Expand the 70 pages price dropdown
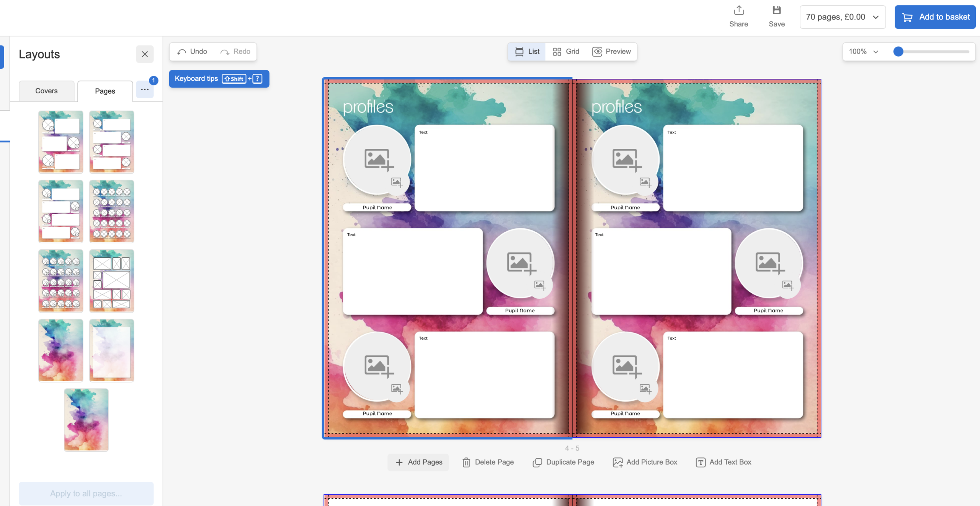This screenshot has height=506, width=980. click(842, 17)
